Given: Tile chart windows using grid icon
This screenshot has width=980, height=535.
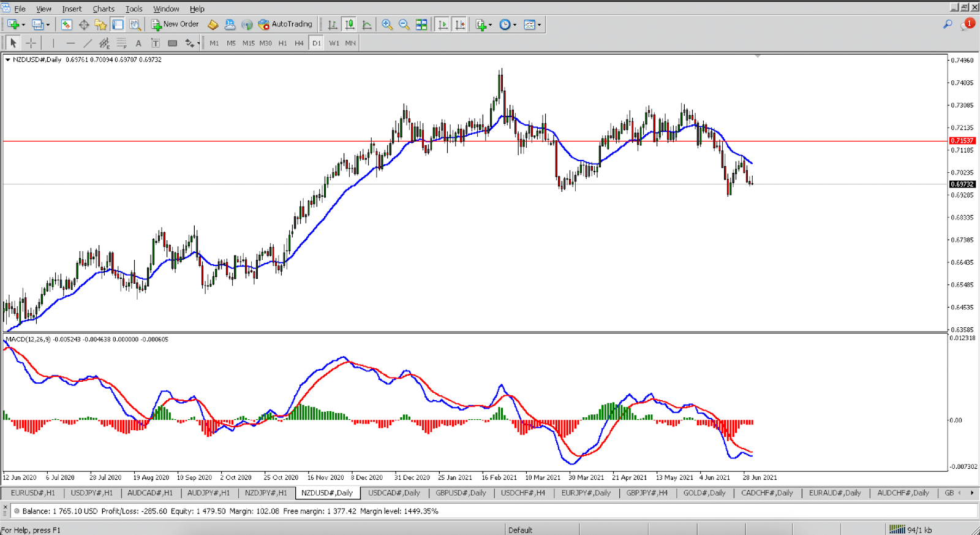Looking at the screenshot, I should (421, 25).
